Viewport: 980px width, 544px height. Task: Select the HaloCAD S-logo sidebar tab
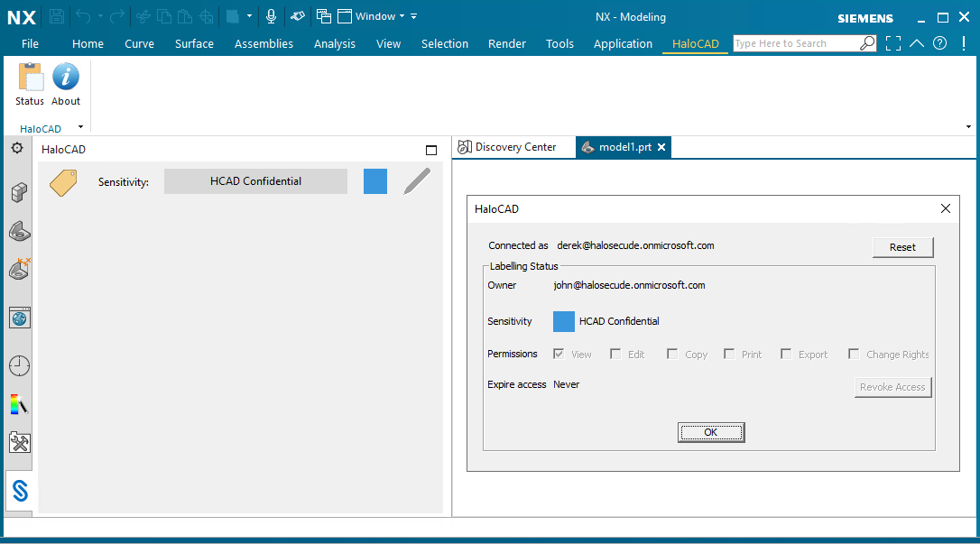(x=20, y=491)
